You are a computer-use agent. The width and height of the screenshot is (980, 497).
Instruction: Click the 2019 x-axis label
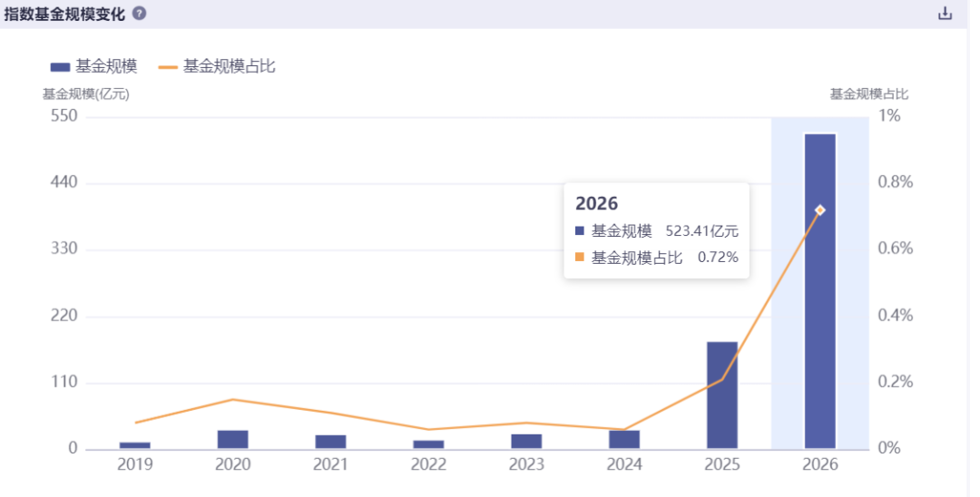(135, 464)
